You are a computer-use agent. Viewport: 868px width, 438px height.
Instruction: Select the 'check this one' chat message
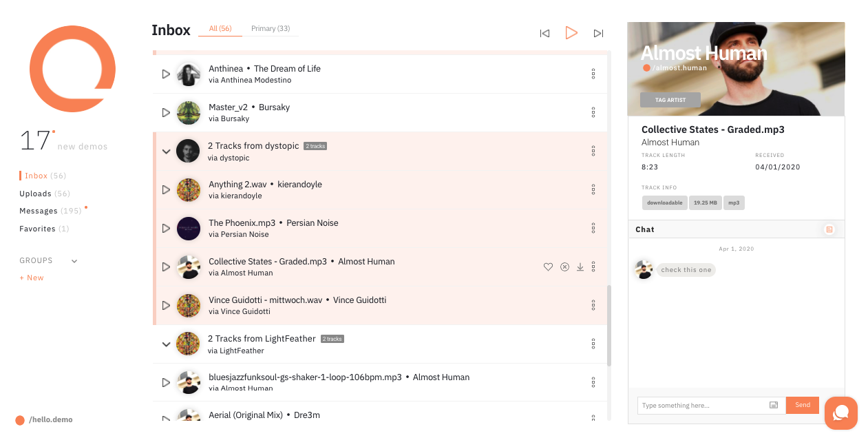[x=686, y=270]
